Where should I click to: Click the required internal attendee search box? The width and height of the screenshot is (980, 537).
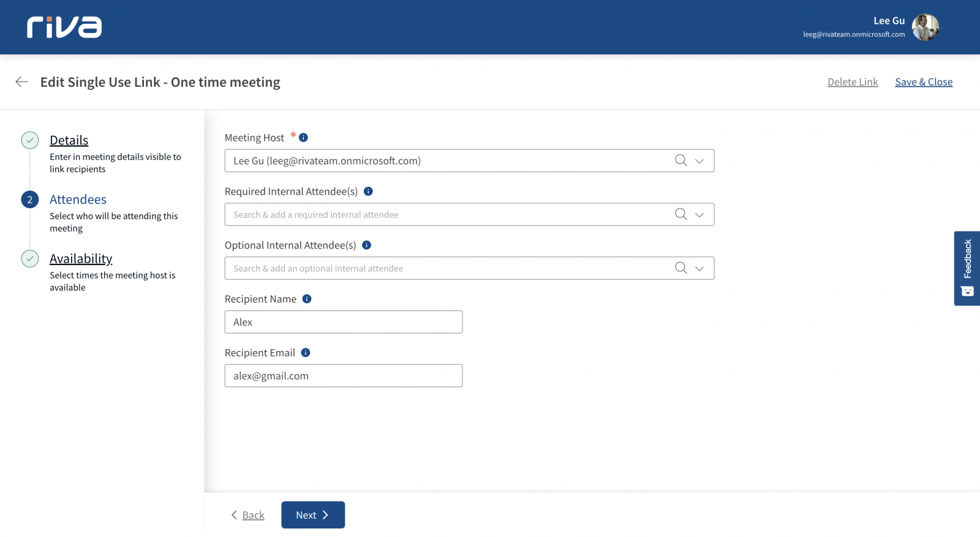tap(469, 214)
